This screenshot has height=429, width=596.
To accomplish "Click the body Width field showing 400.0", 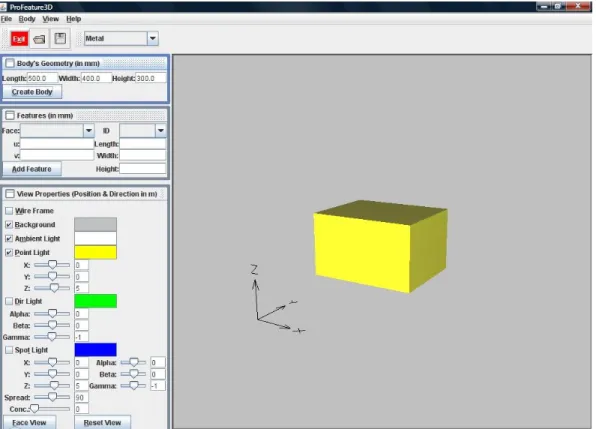I will pos(97,78).
